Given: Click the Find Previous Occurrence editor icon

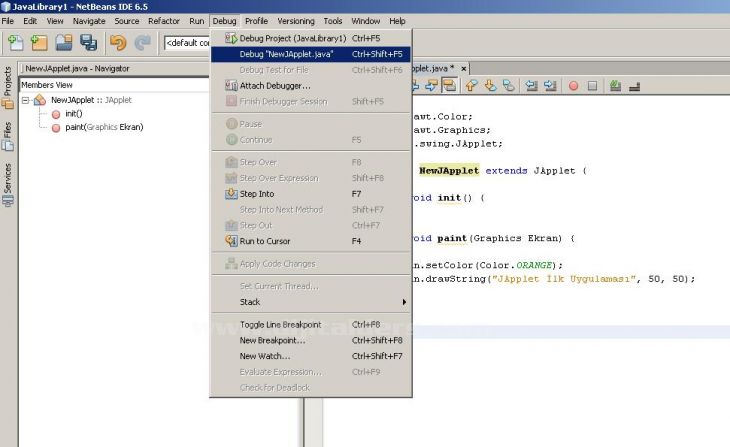Looking at the screenshot, I should click(x=415, y=85).
